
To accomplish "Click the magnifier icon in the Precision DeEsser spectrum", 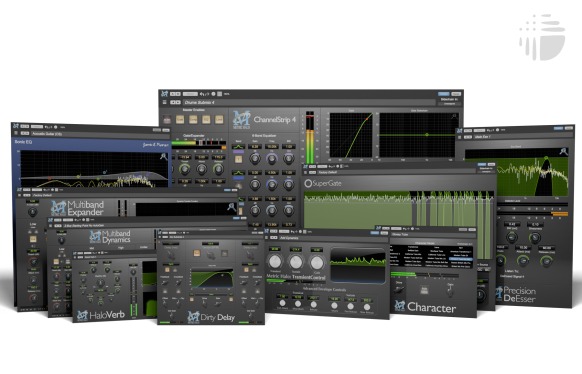I will click(563, 151).
